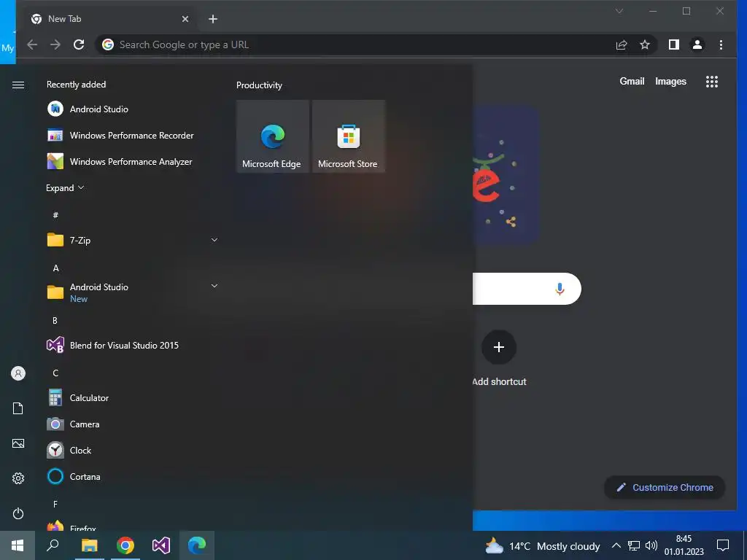747x560 pixels.
Task: Expand the Recently added list
Action: tap(65, 187)
